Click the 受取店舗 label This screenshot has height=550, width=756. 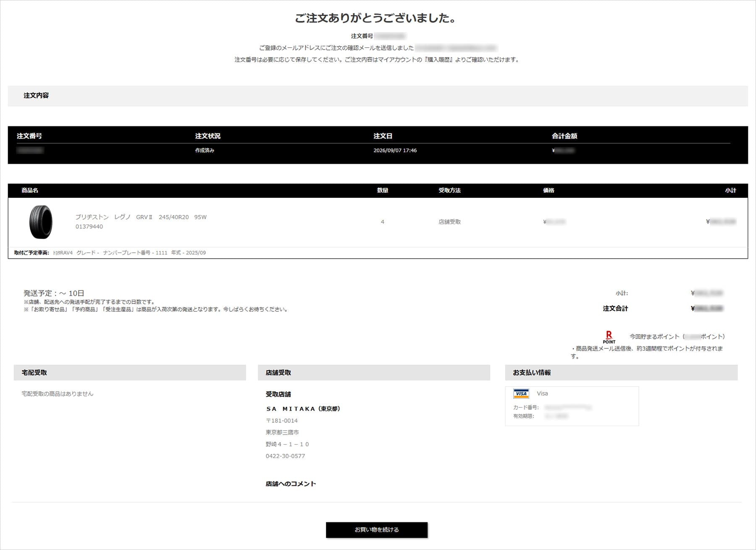click(x=278, y=394)
